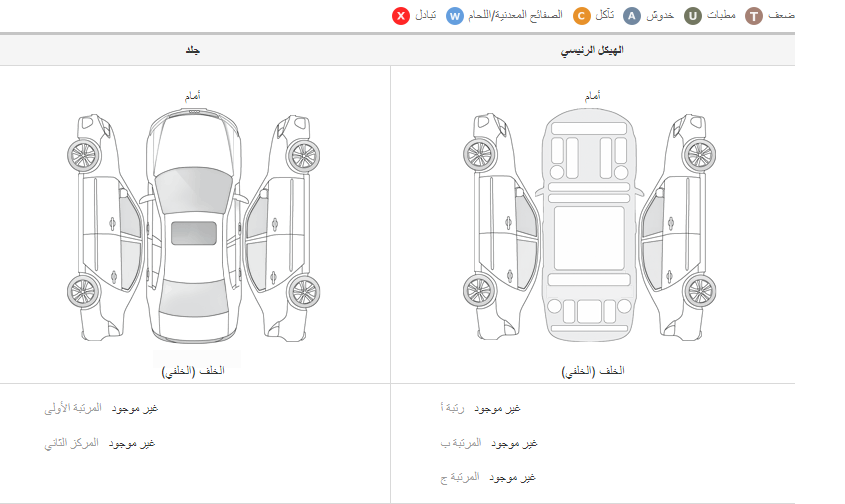The image size is (845, 504).
Task: Select the المرتبة ج grade label
Action: coord(460,477)
